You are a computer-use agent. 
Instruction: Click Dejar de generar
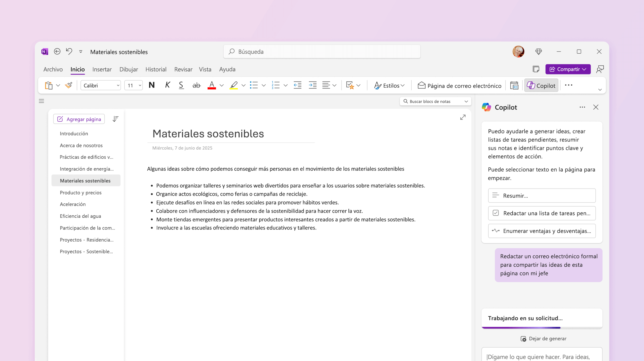544,339
